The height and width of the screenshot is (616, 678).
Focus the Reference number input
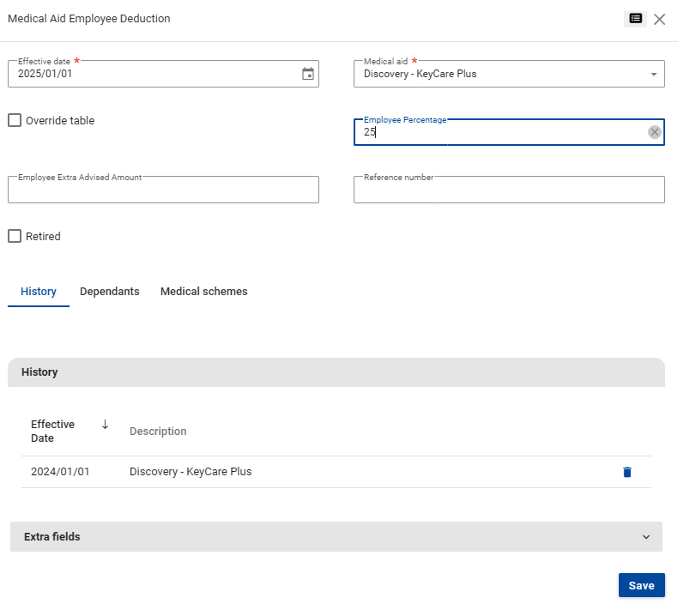tap(508, 190)
